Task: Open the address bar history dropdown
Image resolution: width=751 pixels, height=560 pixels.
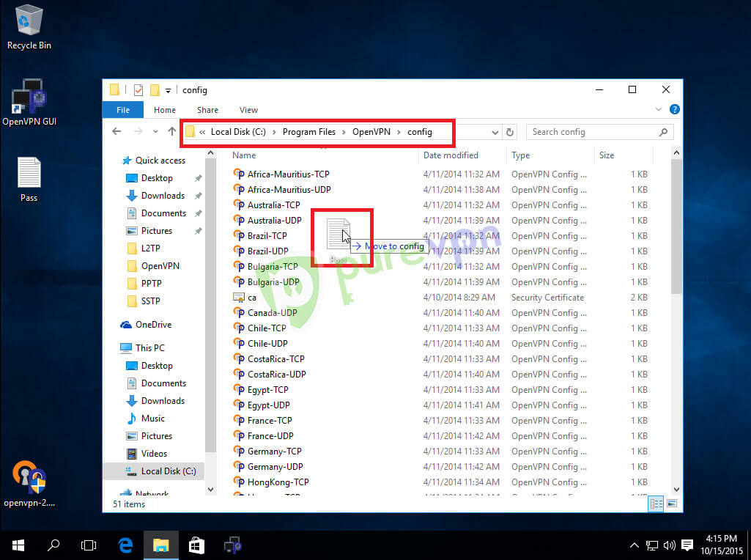Action: pyautogui.click(x=495, y=132)
